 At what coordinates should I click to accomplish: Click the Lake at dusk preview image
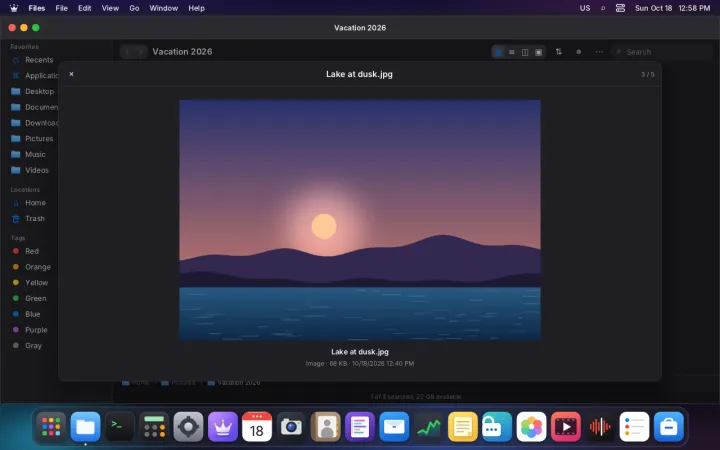(x=360, y=220)
